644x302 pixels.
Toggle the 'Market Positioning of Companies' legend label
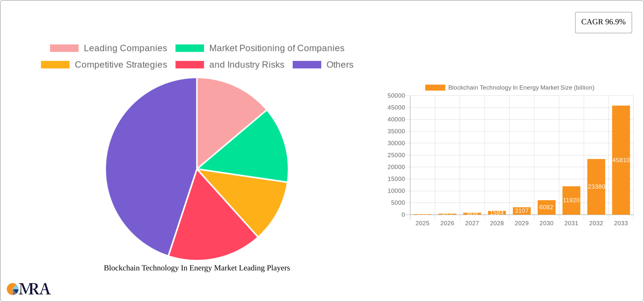click(x=277, y=48)
